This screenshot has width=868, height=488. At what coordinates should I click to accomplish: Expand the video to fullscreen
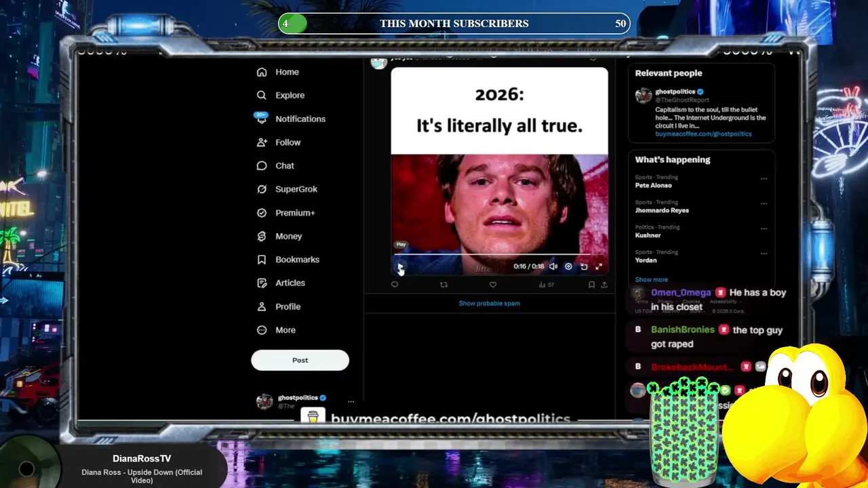[x=599, y=266]
